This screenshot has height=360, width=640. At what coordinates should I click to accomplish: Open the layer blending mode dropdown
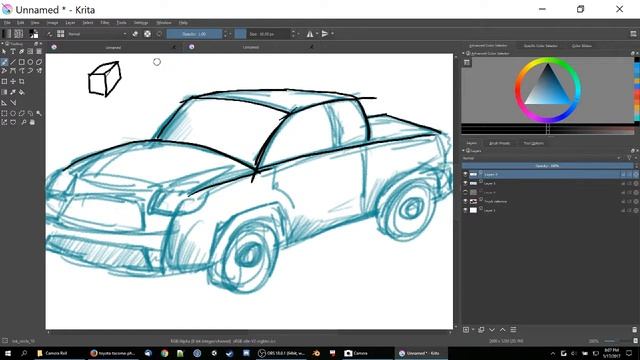(x=541, y=158)
